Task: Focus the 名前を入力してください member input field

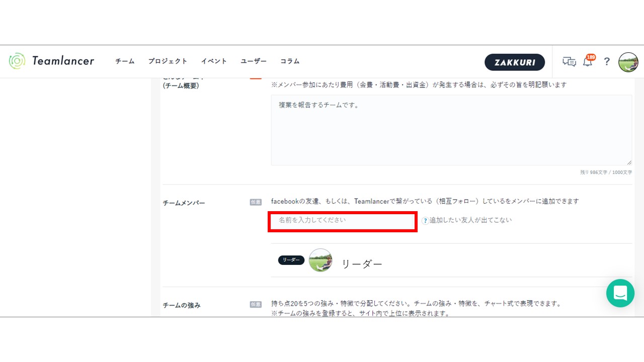Action: (342, 221)
